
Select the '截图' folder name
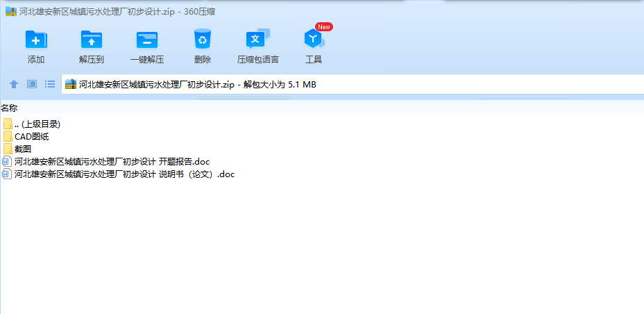(x=23, y=149)
